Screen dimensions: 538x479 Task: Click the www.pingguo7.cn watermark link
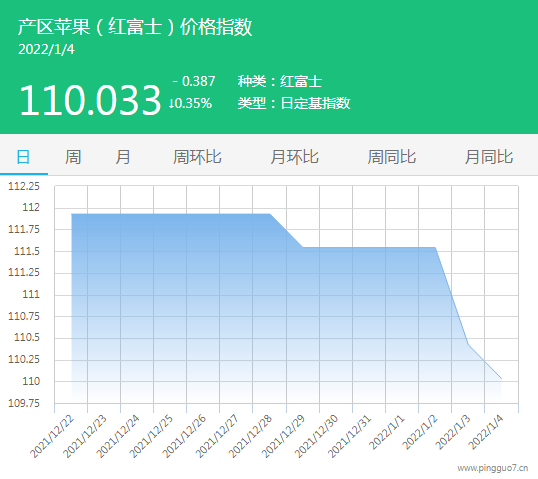492,468
